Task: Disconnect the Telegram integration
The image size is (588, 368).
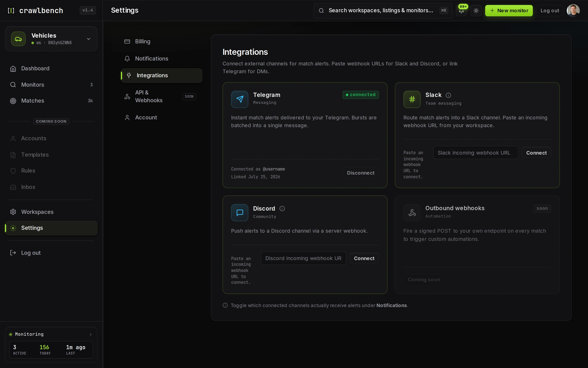Action: (x=361, y=173)
